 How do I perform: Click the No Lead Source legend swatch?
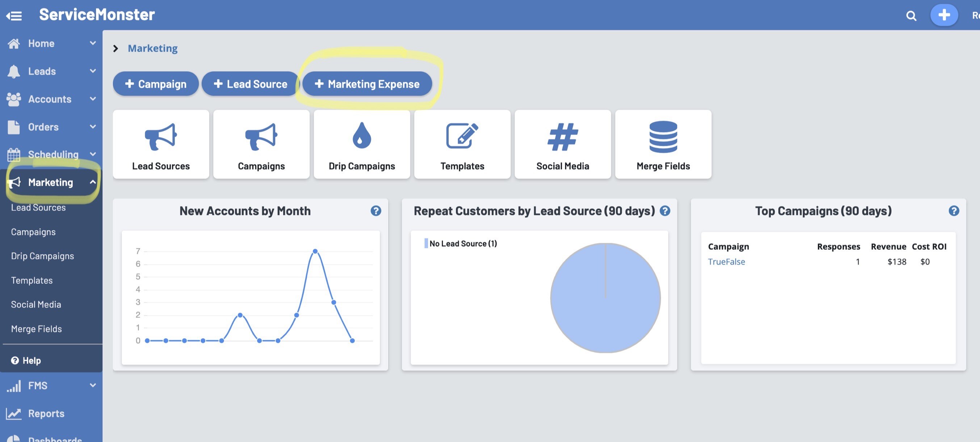click(x=426, y=243)
